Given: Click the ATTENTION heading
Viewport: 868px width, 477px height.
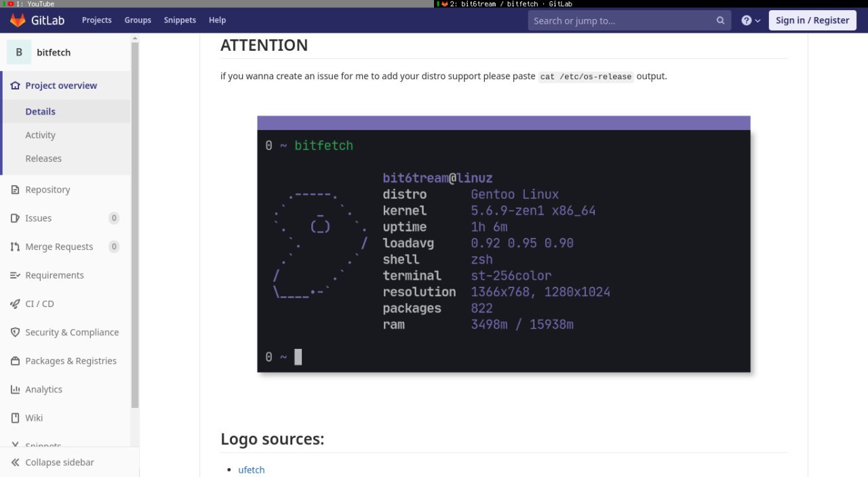Looking at the screenshot, I should [264, 45].
